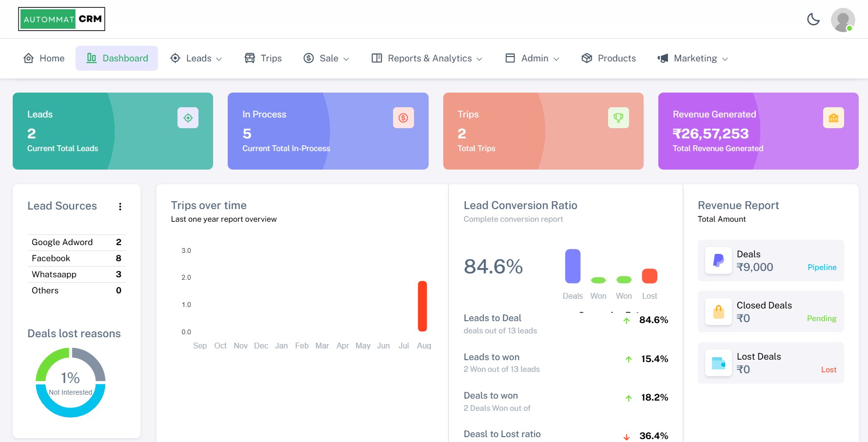
Task: Open the Reports & Analytics dropdown
Action: [429, 58]
